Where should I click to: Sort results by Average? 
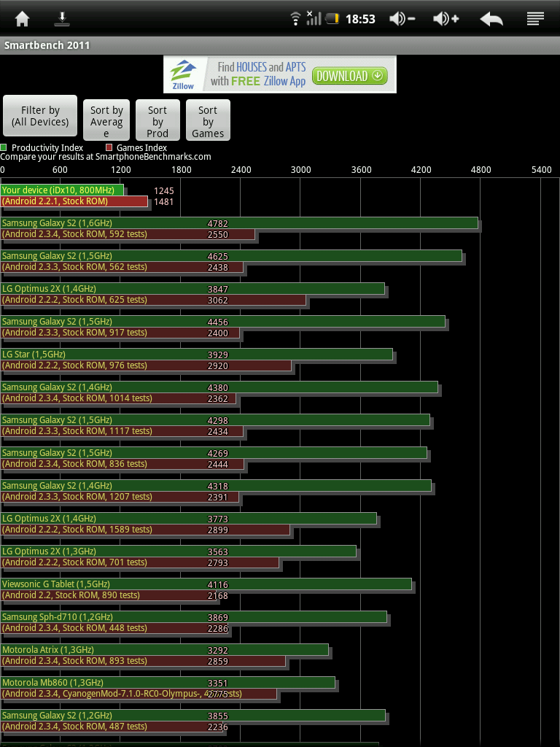106,120
